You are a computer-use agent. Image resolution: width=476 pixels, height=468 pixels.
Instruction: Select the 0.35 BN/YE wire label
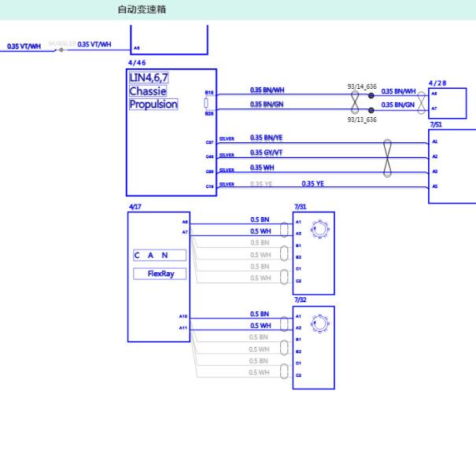coord(266,138)
